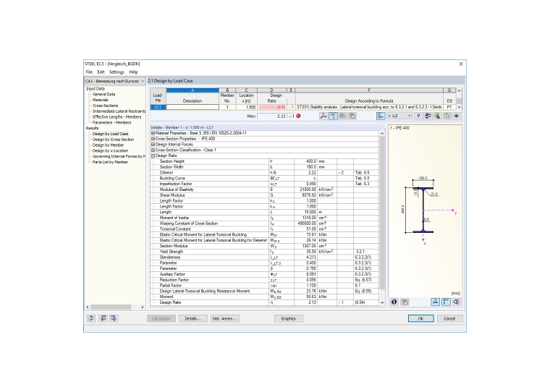550x392 pixels.
Task: Click the Buckling Curve row
Action: click(265, 178)
